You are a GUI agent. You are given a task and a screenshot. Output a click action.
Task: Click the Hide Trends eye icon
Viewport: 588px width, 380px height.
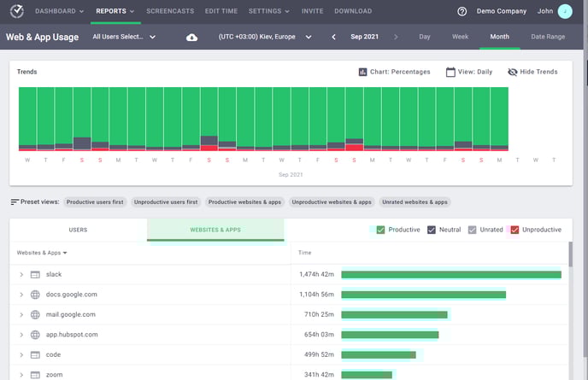[512, 72]
